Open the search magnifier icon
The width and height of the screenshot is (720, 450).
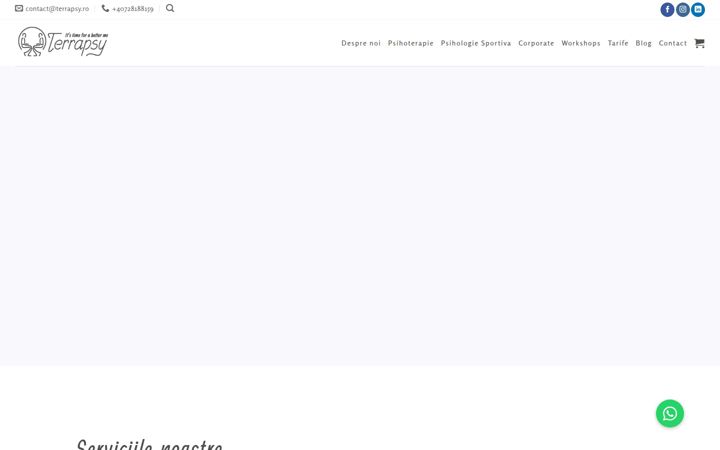coord(170,8)
